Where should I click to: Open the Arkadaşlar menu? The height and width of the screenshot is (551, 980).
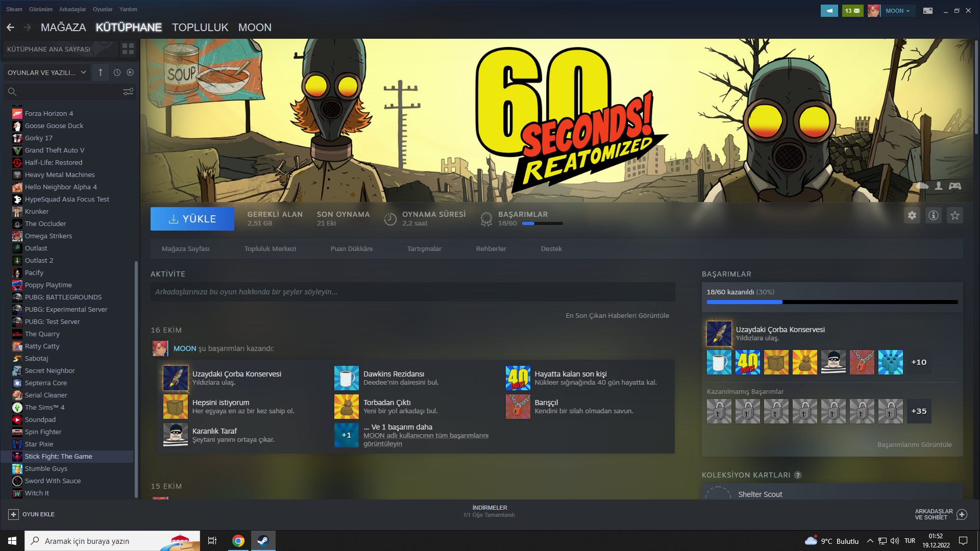[x=72, y=9]
